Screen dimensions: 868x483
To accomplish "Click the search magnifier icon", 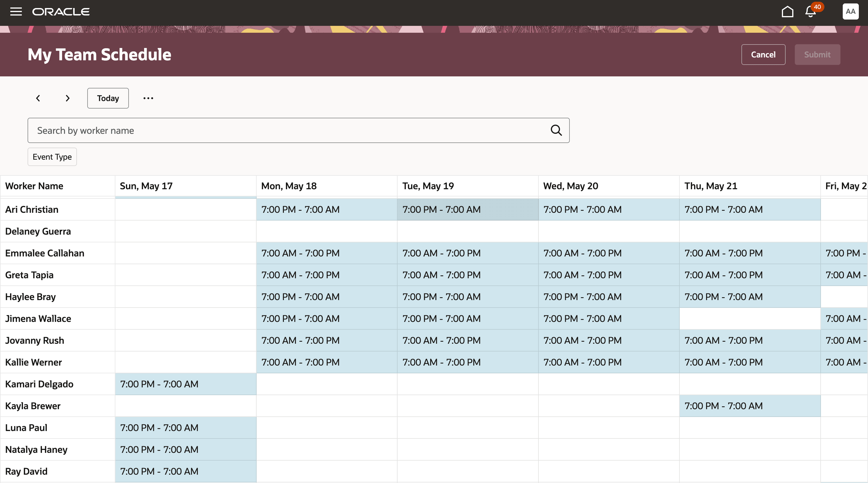I will point(556,130).
